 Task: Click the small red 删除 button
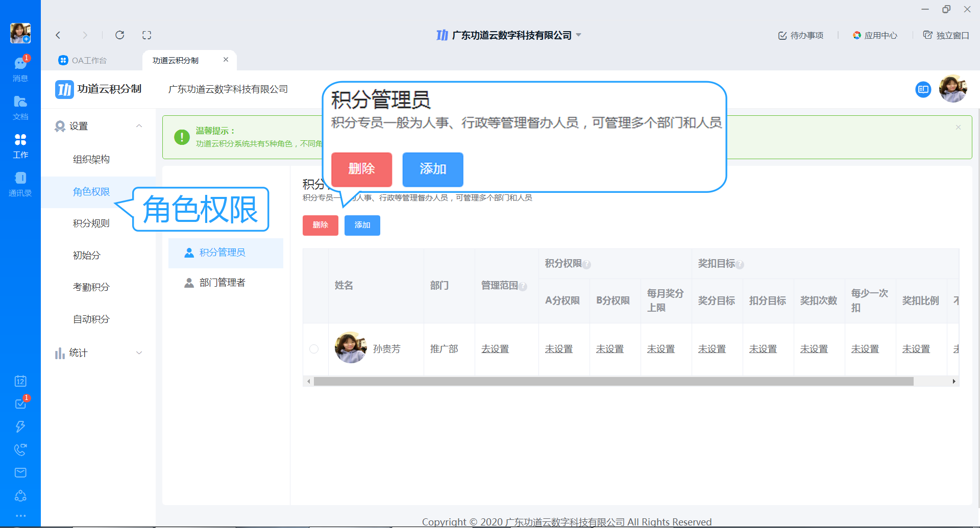pos(321,225)
